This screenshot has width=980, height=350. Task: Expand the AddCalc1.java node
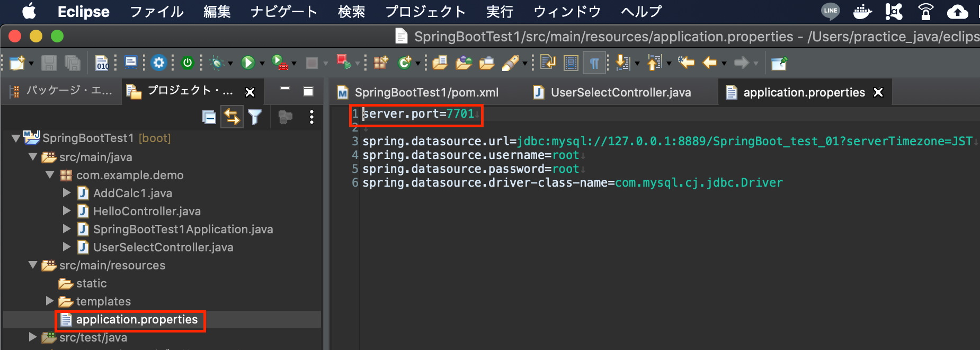(67, 192)
